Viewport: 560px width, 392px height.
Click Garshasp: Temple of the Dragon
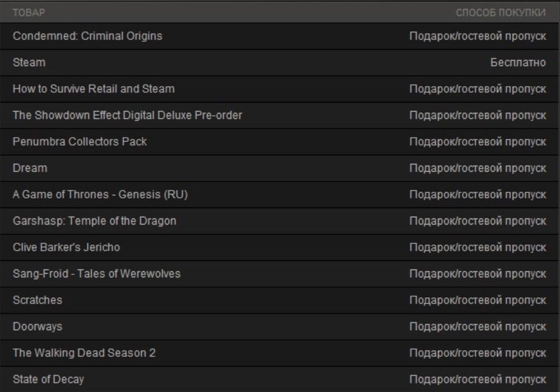coord(94,221)
